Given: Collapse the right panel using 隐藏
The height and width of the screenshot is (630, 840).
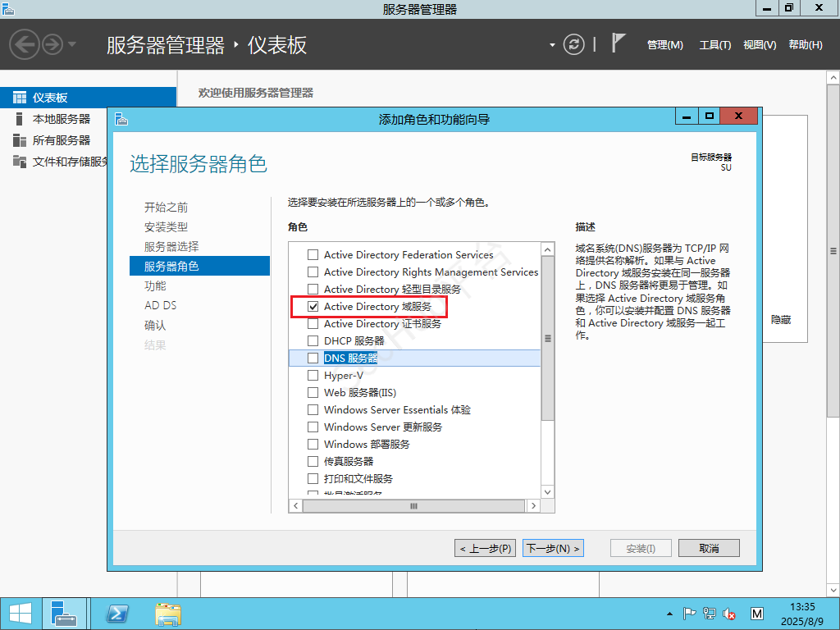Looking at the screenshot, I should [x=781, y=320].
